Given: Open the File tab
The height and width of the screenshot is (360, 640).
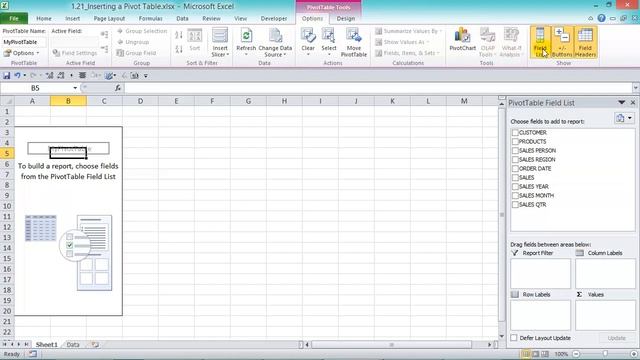Looking at the screenshot, I should (x=14, y=18).
